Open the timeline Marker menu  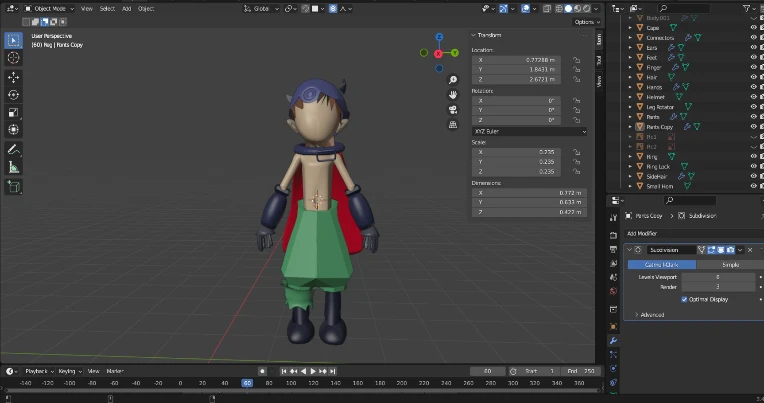tap(115, 371)
